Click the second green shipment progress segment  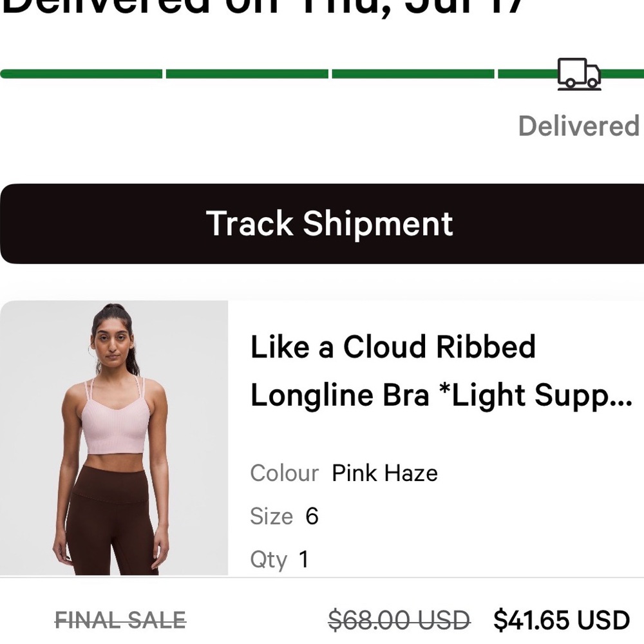(x=247, y=73)
